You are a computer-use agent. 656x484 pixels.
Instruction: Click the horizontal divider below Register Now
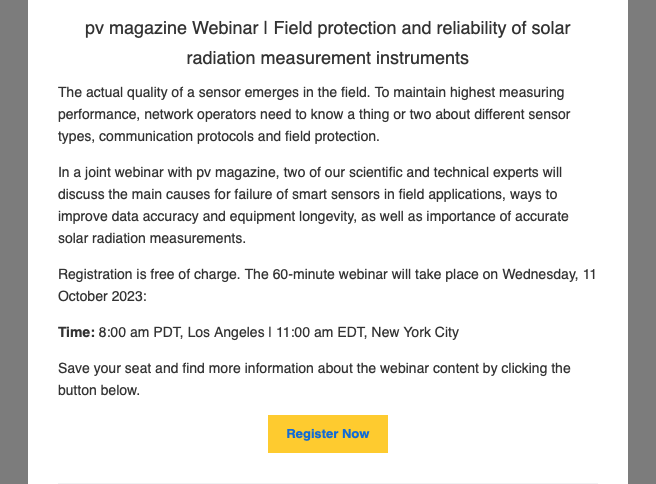pos(327,483)
